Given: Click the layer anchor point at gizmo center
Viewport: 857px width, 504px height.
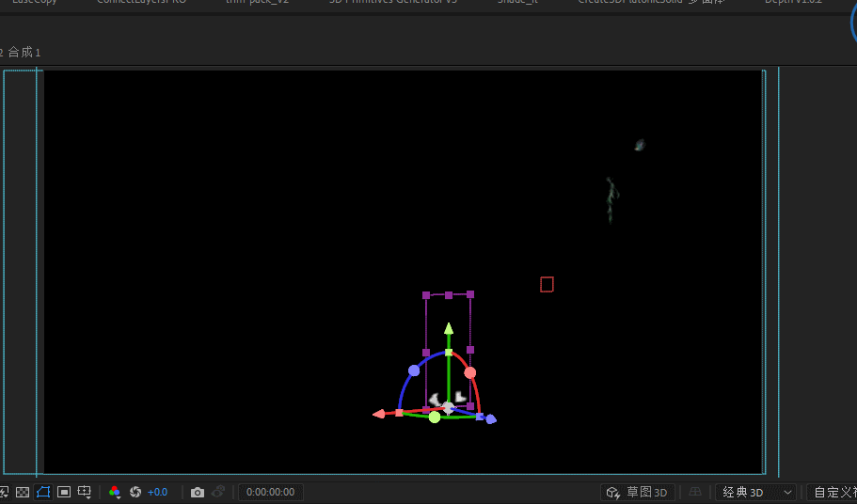Looking at the screenshot, I should tap(448, 407).
